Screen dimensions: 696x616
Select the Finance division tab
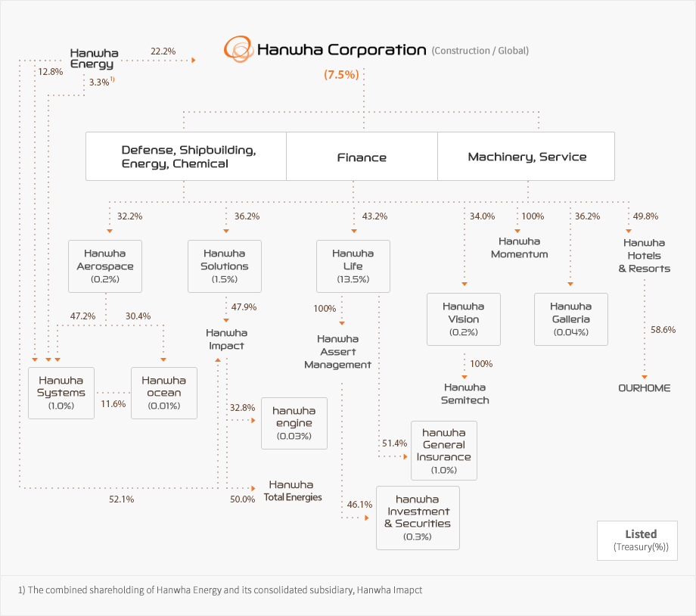point(362,157)
